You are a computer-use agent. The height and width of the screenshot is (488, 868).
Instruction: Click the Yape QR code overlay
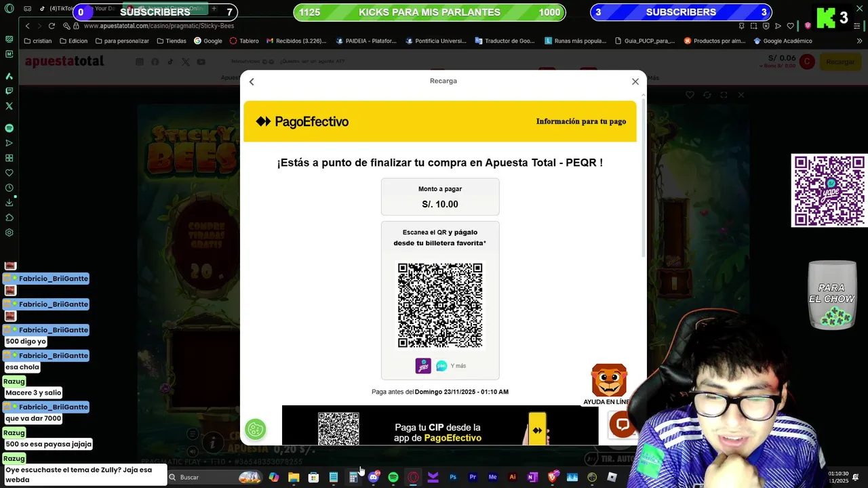(x=829, y=190)
